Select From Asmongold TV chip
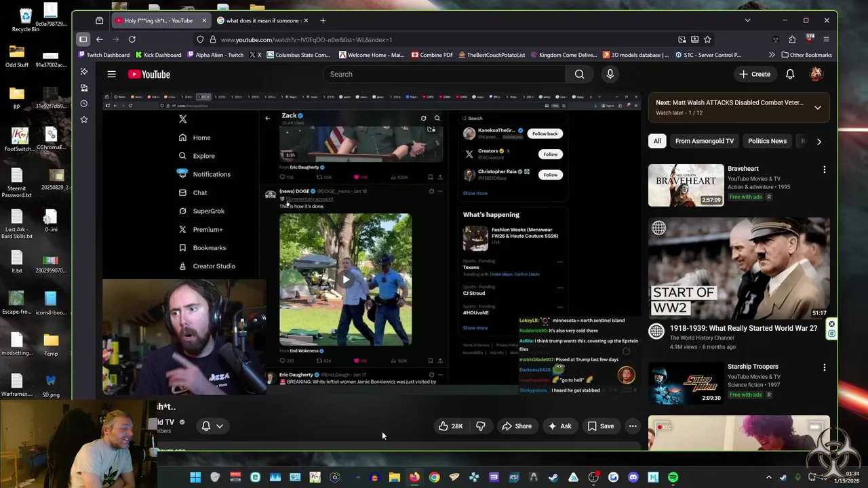Viewport: 868px width, 488px height. click(705, 141)
